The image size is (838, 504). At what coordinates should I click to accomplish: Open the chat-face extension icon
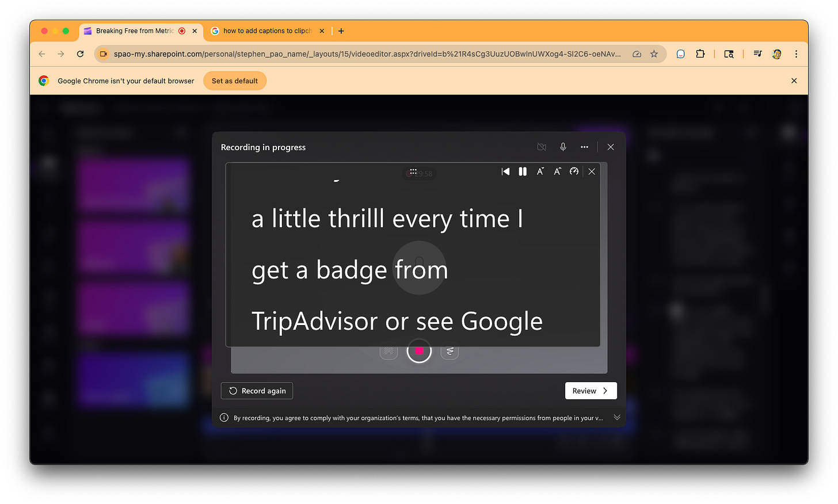[680, 54]
